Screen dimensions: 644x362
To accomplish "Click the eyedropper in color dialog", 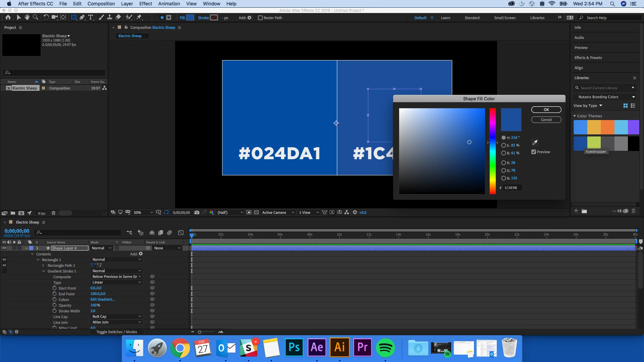I will pos(535,142).
